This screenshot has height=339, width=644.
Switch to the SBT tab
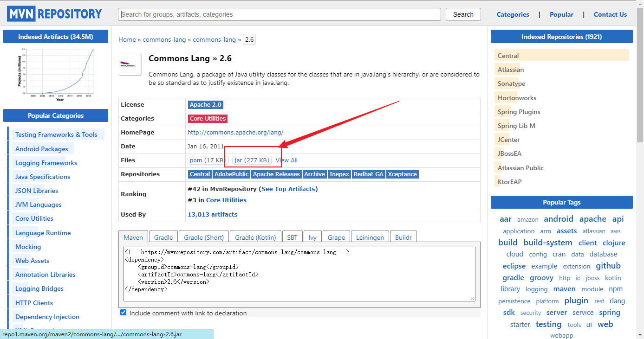coord(292,237)
